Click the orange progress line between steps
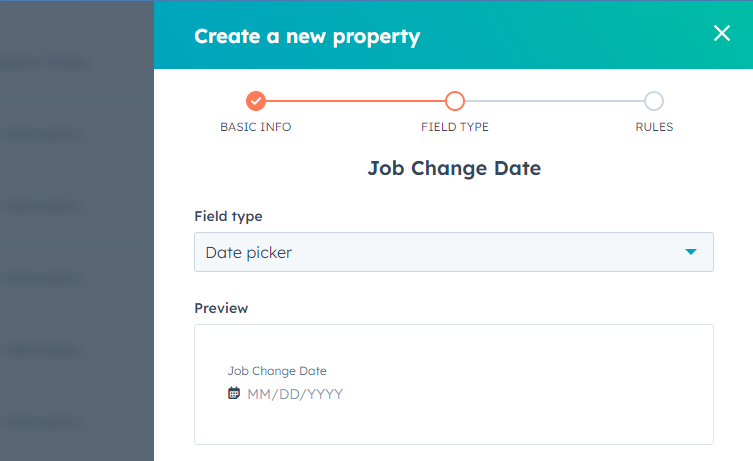Viewport: 753px width, 461px height. 355,101
